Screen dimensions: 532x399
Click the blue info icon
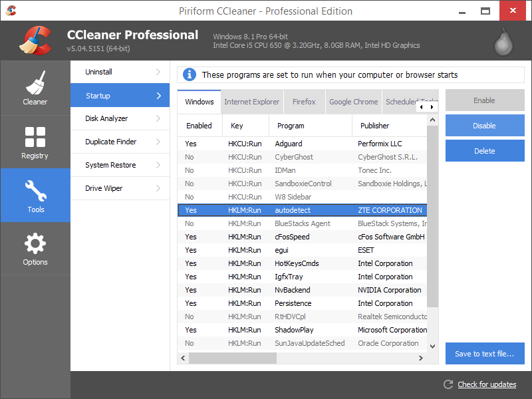(x=190, y=74)
